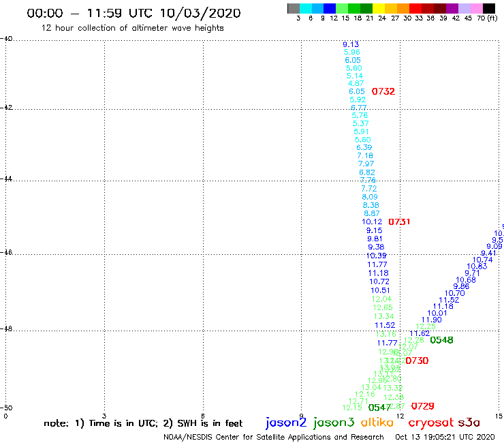
Task: Select the altika satellite legend label
Action: click(377, 423)
